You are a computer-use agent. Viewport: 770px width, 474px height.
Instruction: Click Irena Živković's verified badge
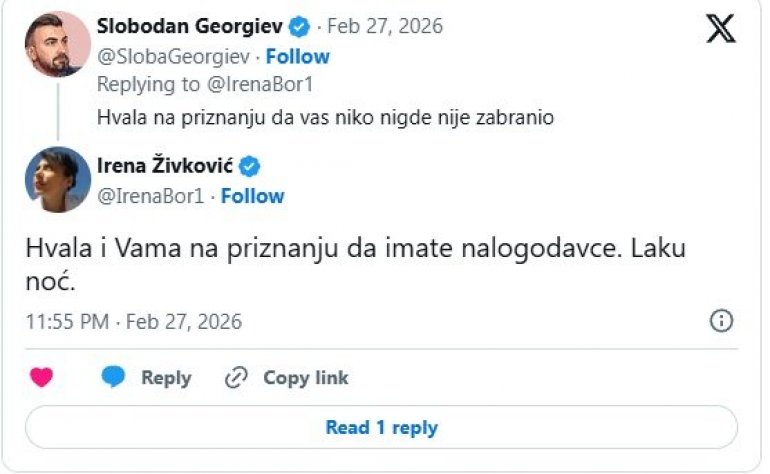pos(250,166)
